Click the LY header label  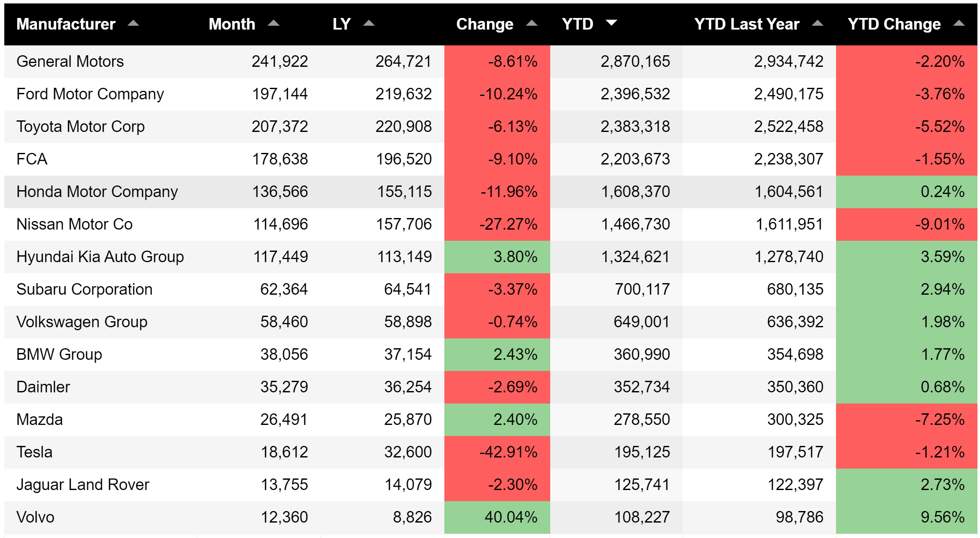click(342, 24)
